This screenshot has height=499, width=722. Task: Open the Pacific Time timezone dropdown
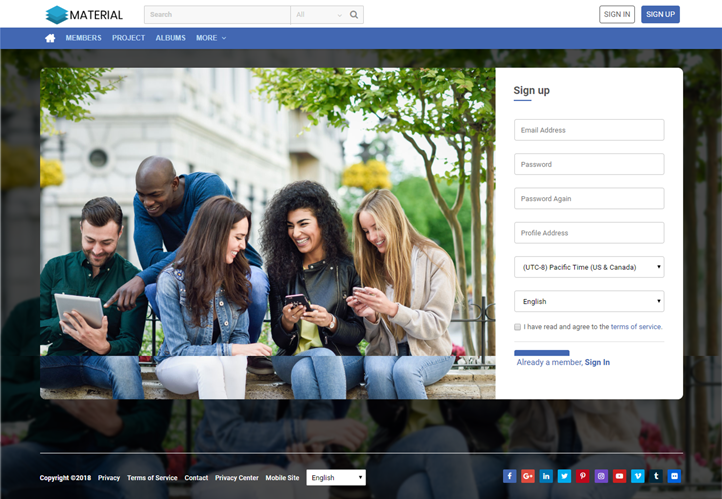[x=589, y=267]
